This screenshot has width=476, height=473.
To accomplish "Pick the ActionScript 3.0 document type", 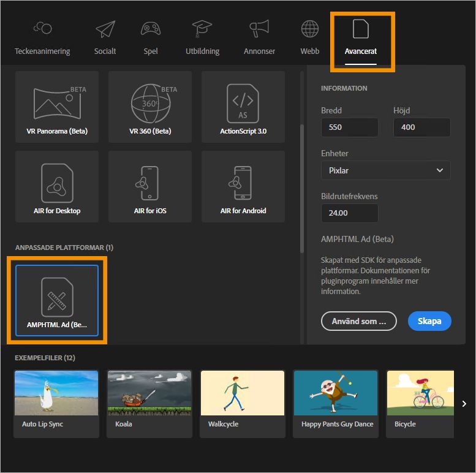I will pos(243,107).
